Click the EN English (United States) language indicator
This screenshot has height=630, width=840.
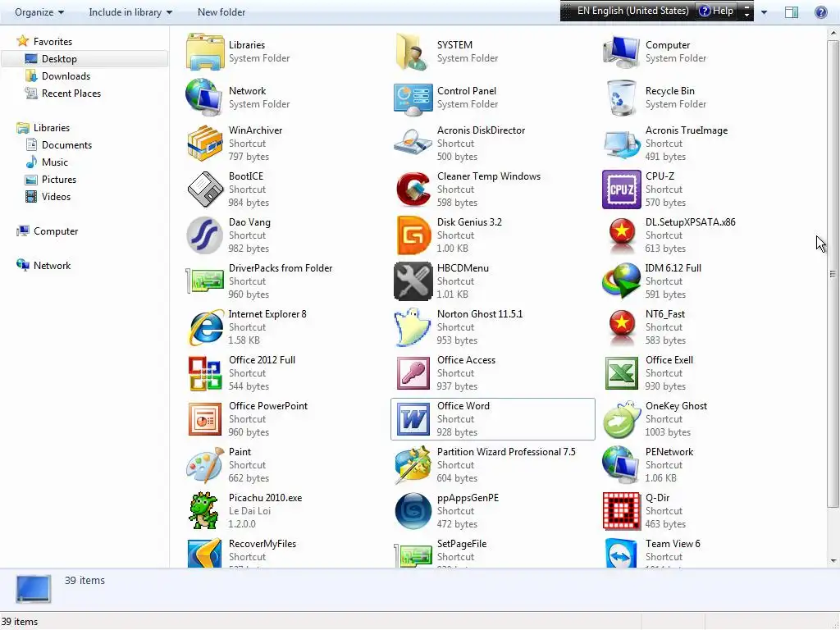coord(632,11)
